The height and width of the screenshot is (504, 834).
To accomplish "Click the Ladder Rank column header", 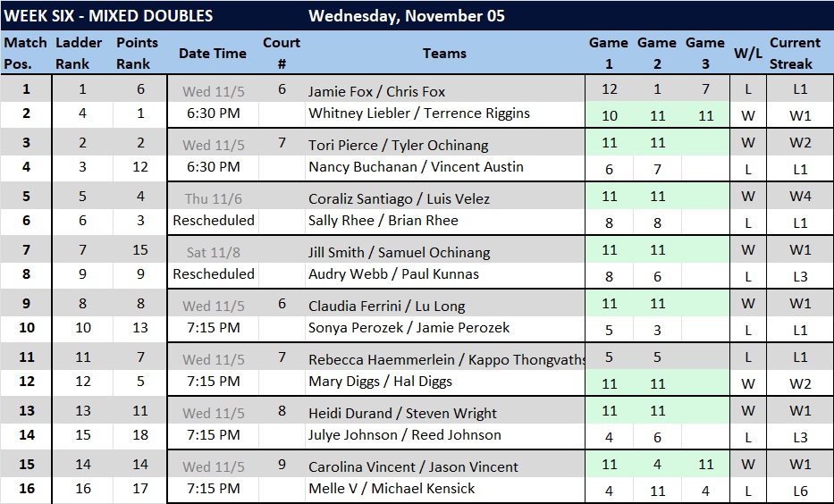I will tap(83, 54).
